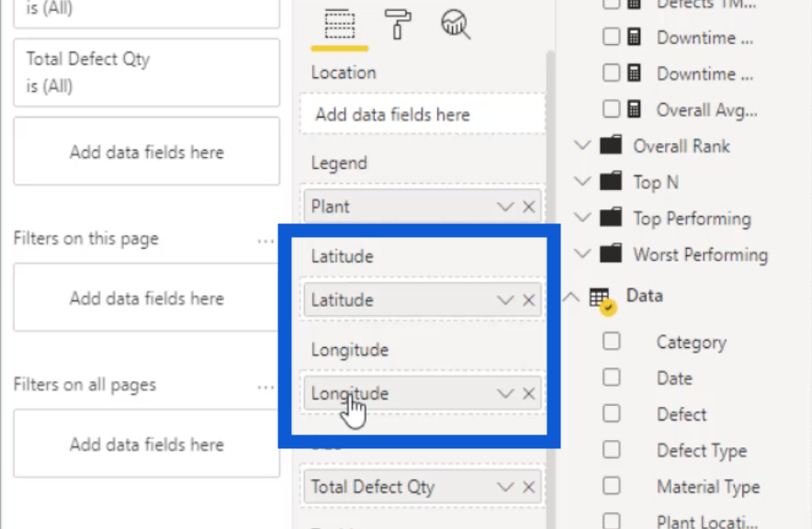Check the Material Type field checkbox
Image resolution: width=812 pixels, height=529 pixels.
[611, 486]
